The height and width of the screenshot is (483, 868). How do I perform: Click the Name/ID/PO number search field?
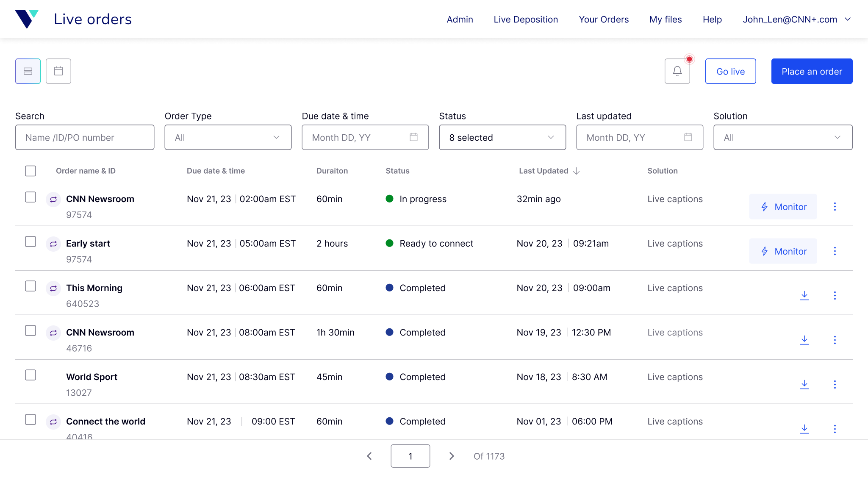point(85,137)
